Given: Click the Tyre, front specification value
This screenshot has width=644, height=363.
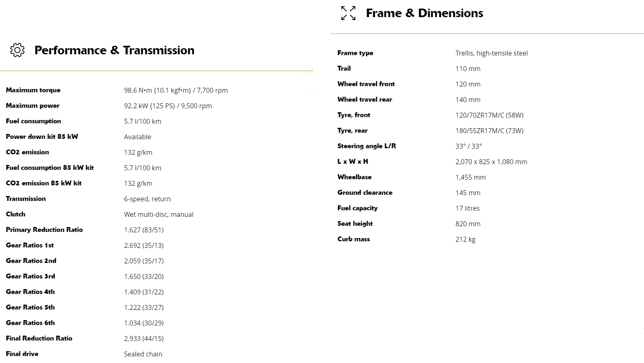Looking at the screenshot, I should coord(489,115).
